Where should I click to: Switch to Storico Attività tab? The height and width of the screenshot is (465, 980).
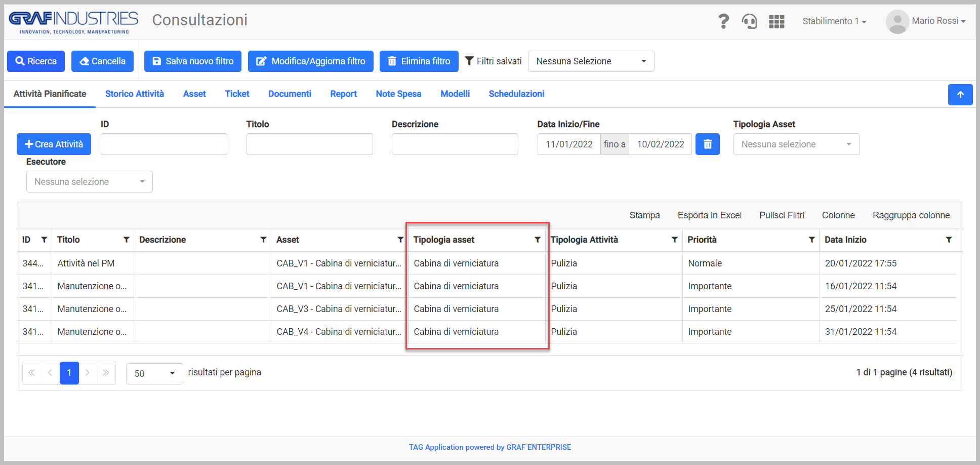[x=135, y=94]
